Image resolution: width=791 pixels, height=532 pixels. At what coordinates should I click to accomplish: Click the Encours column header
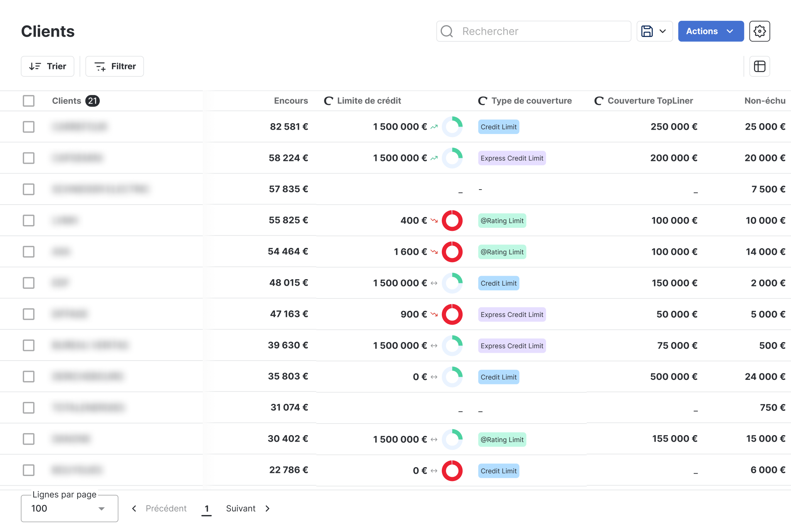click(291, 101)
